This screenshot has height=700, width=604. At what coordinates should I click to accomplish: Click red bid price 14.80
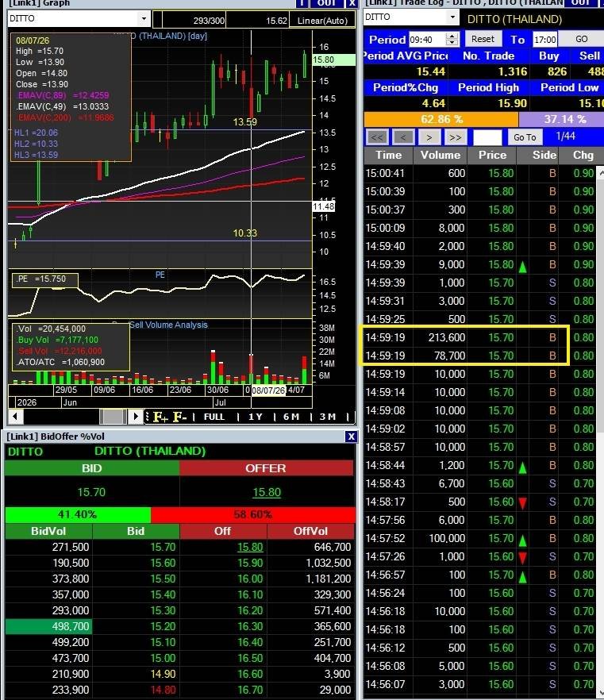coord(163,690)
